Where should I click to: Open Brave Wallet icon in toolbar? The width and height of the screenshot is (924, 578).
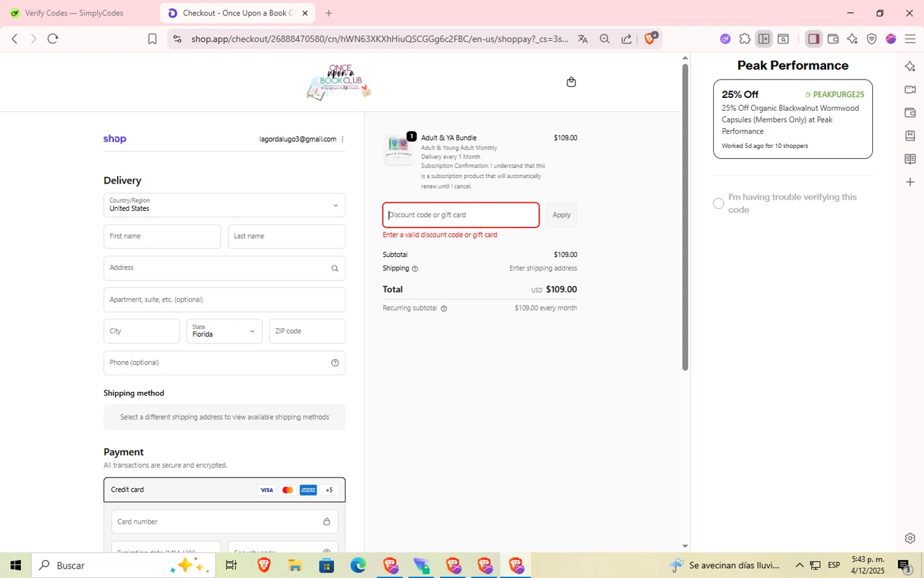pyautogui.click(x=833, y=39)
